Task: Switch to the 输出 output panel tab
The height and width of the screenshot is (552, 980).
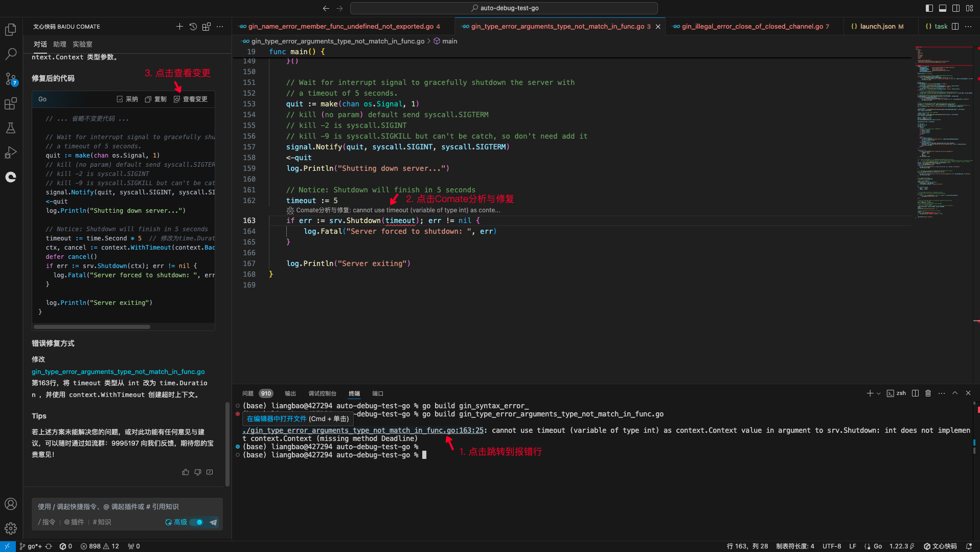Action: pos(290,393)
